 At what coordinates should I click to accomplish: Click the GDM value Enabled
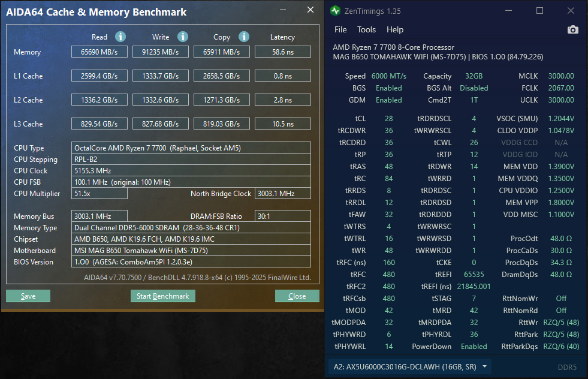[x=389, y=100]
